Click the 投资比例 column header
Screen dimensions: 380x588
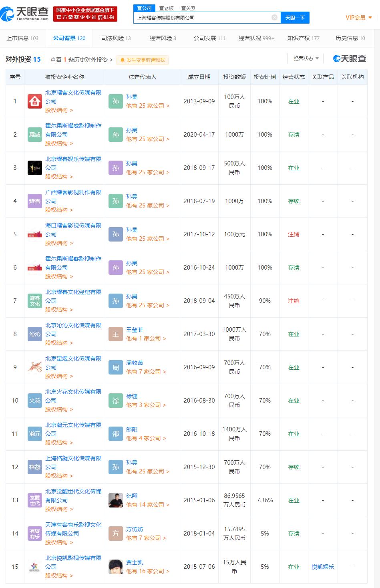point(265,77)
